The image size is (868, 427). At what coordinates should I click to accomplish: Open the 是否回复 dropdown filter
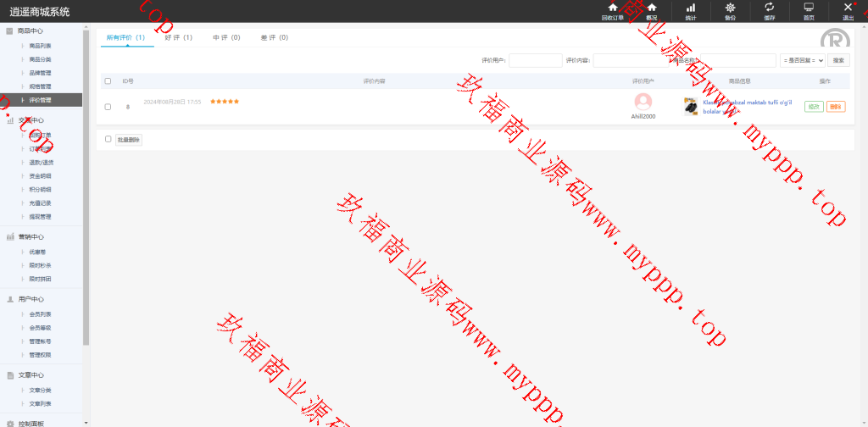coord(802,60)
